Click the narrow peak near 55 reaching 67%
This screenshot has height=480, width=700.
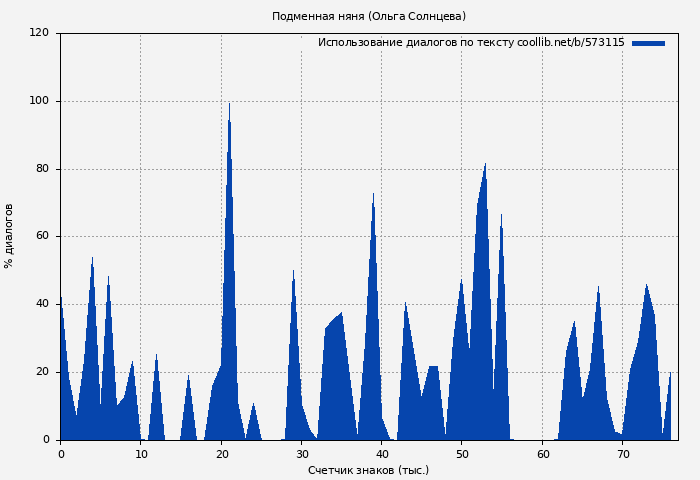click(x=502, y=217)
